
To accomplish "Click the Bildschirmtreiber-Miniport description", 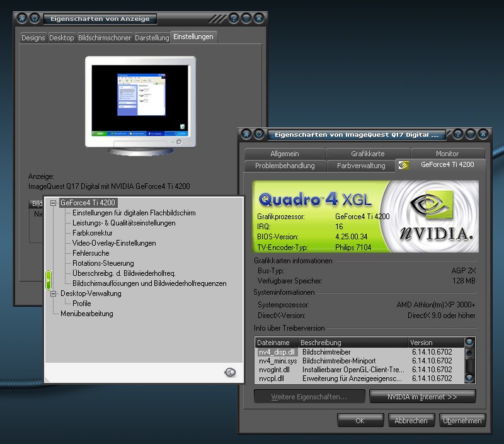I will click(x=339, y=361).
